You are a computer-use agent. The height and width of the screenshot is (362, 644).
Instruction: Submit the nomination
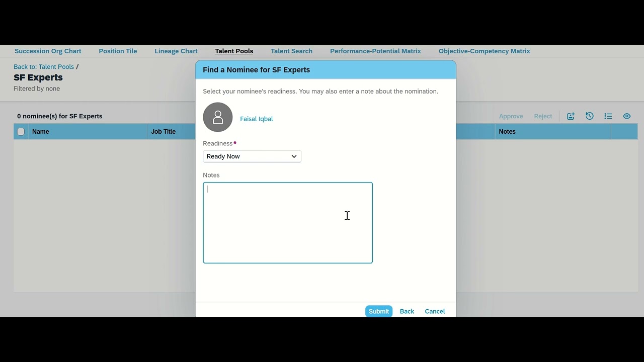pos(379,311)
